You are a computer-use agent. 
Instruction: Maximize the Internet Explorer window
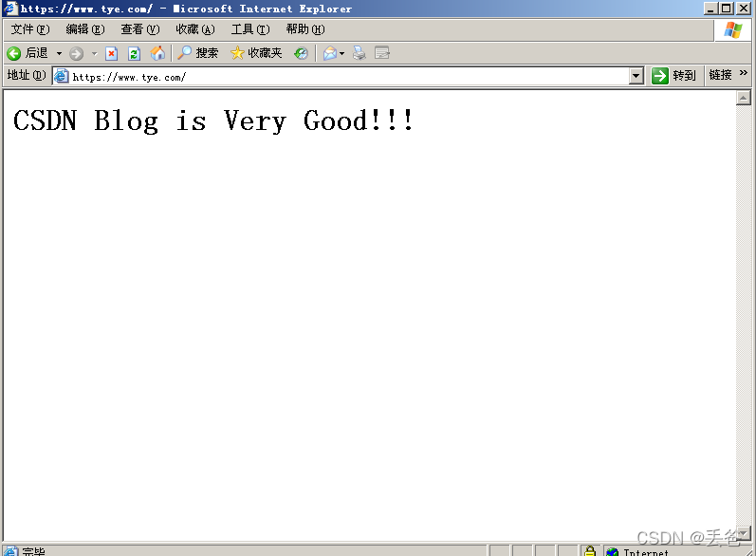tap(726, 9)
